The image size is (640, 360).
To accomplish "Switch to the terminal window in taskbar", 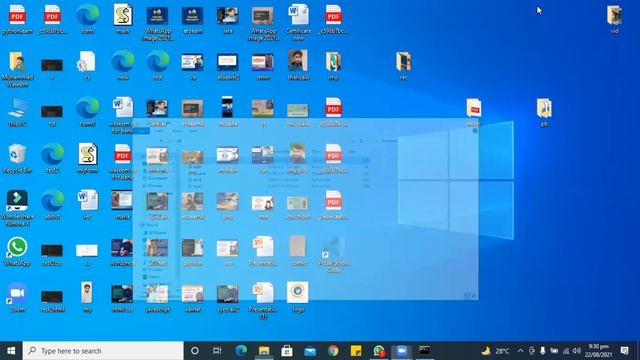I will [424, 351].
